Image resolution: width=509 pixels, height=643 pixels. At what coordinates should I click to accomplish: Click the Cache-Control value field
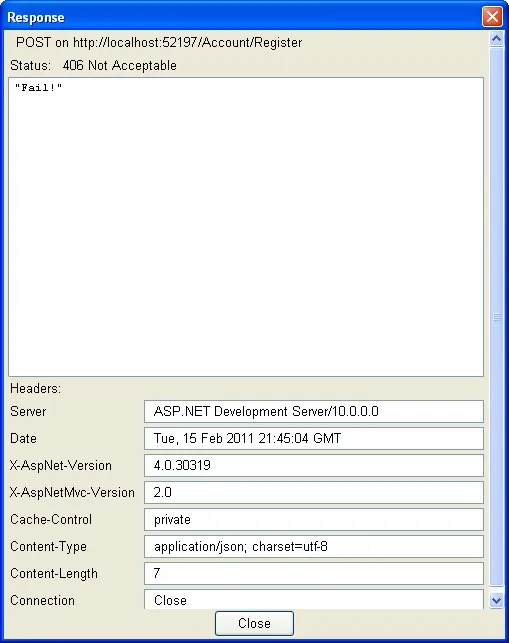[314, 519]
